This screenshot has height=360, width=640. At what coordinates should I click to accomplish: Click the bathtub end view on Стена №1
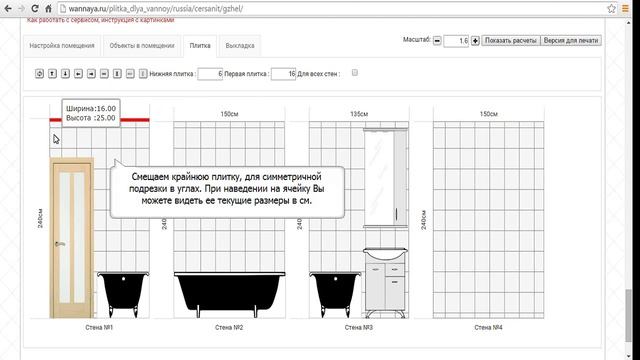pyautogui.click(x=123, y=294)
